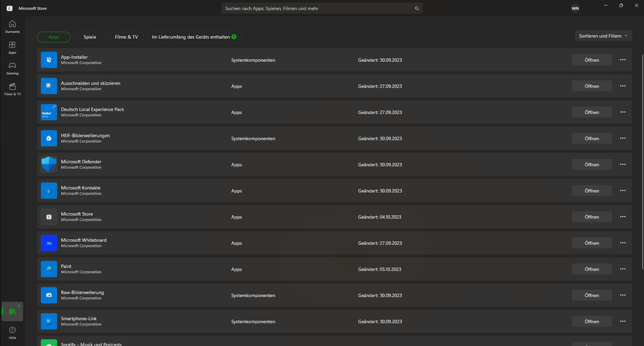Click Öffnen button for Smartphone-Link

(x=591, y=322)
